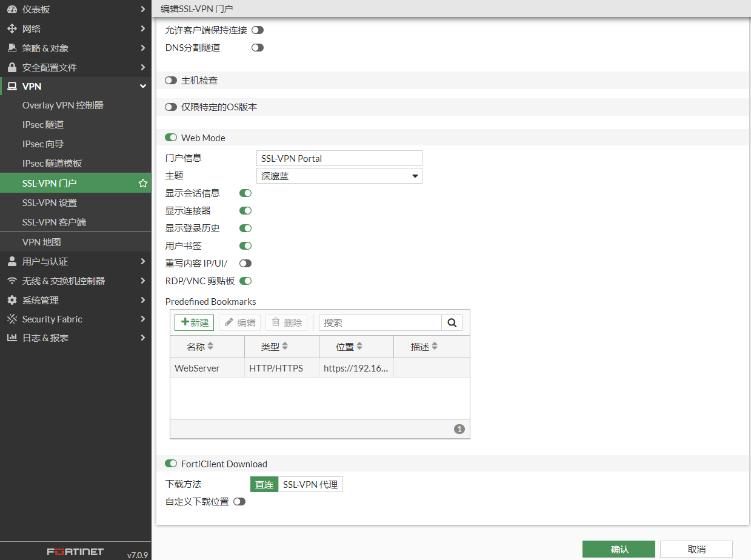Click 删除 bookmark button
This screenshot has height=560, width=751.
286,322
